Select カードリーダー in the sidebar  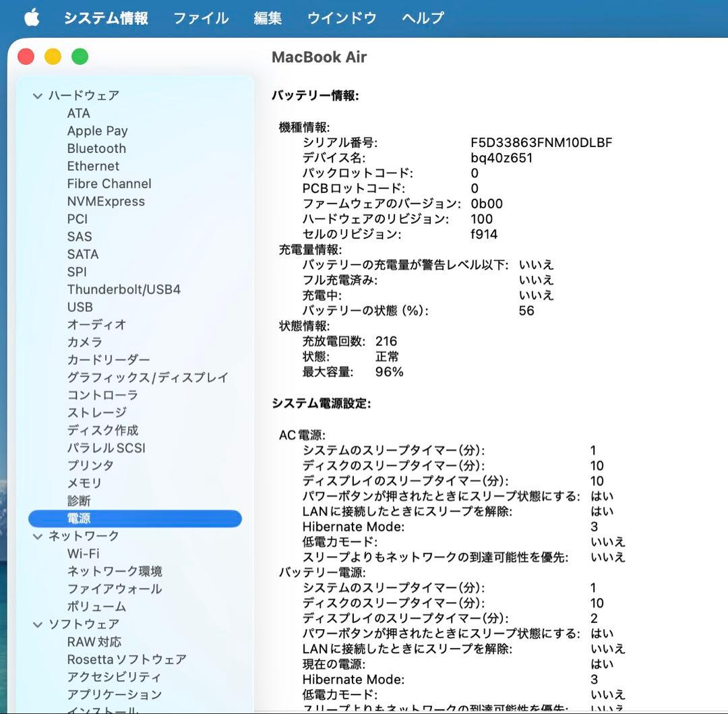pyautogui.click(x=109, y=360)
